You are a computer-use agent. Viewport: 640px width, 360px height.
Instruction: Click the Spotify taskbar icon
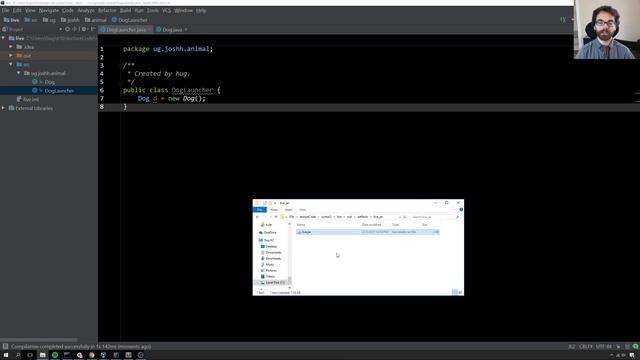tap(55, 355)
